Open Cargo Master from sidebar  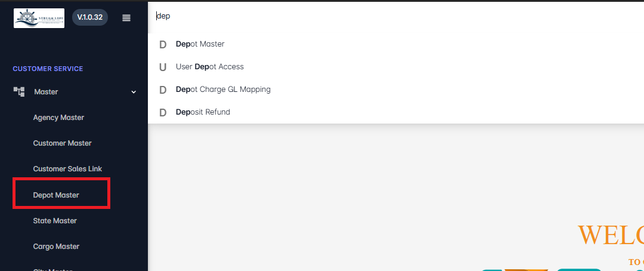pyautogui.click(x=56, y=247)
